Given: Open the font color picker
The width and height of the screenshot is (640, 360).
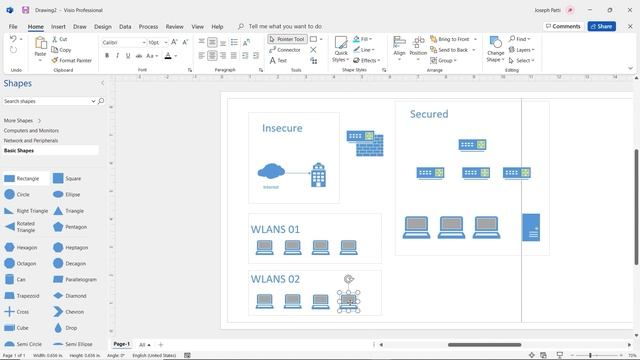Looking at the screenshot, I should [x=176, y=56].
